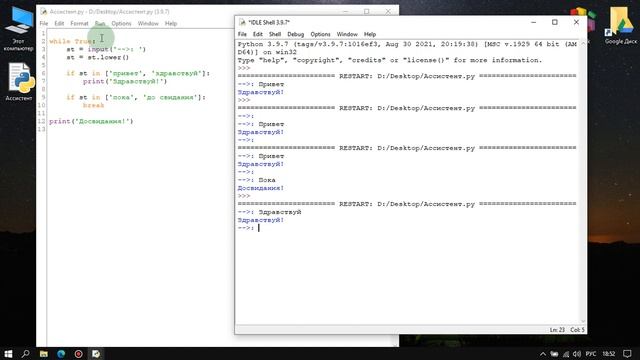Click the "print('Досвидания!')" code line
Viewport: 640px width, 360px height.
tap(91, 121)
